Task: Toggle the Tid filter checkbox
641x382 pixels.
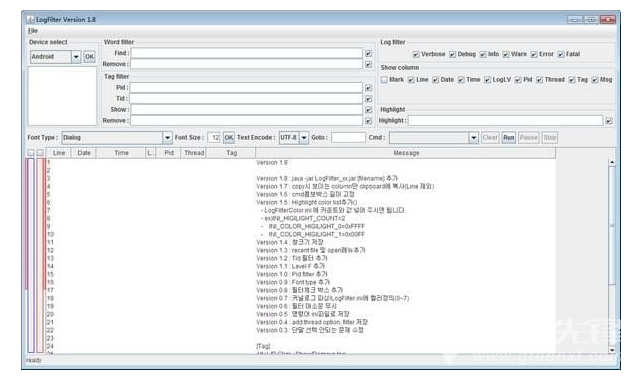Action: (x=368, y=99)
